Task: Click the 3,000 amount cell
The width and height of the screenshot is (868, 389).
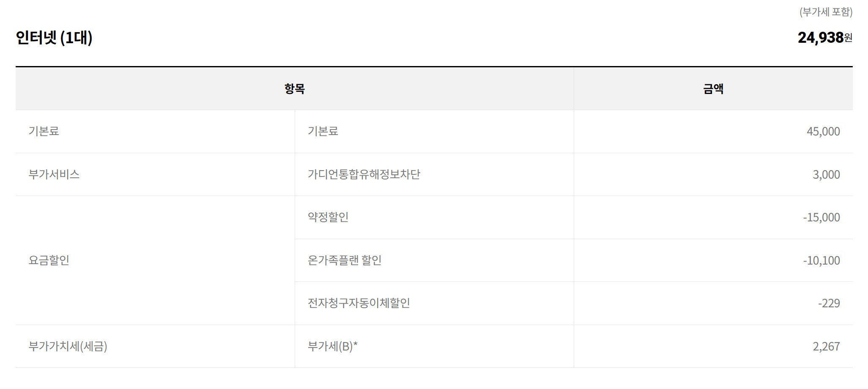Action: pos(826,175)
